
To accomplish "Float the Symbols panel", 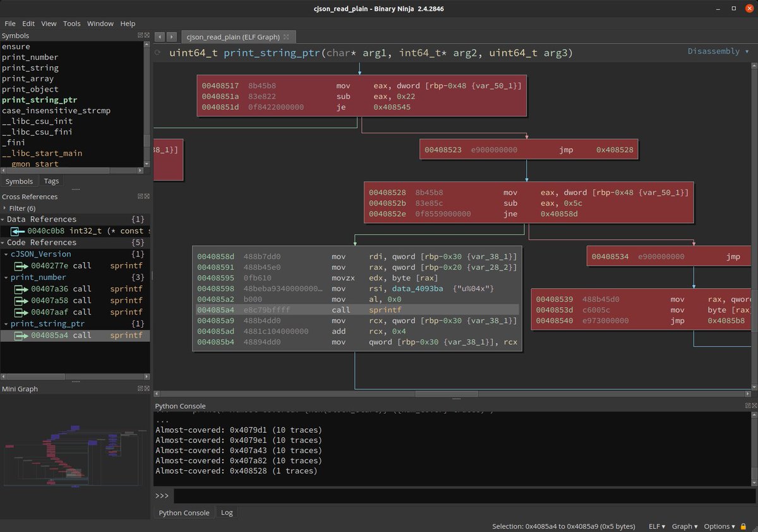I will tap(140, 36).
